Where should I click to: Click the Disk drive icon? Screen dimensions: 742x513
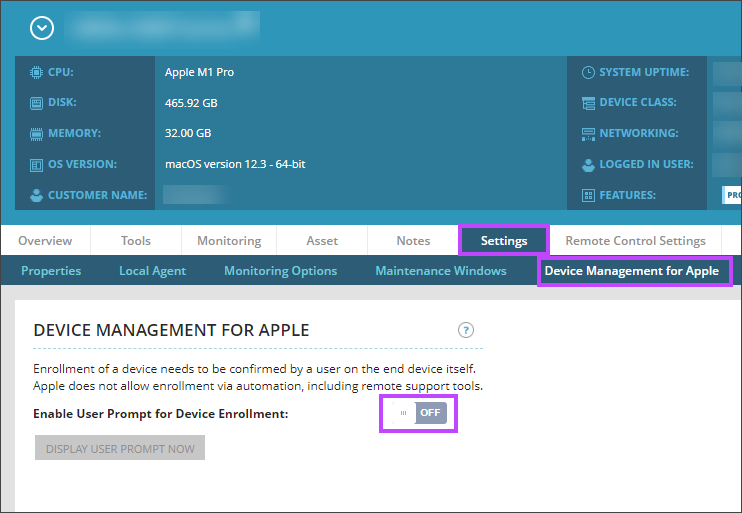coord(36,103)
